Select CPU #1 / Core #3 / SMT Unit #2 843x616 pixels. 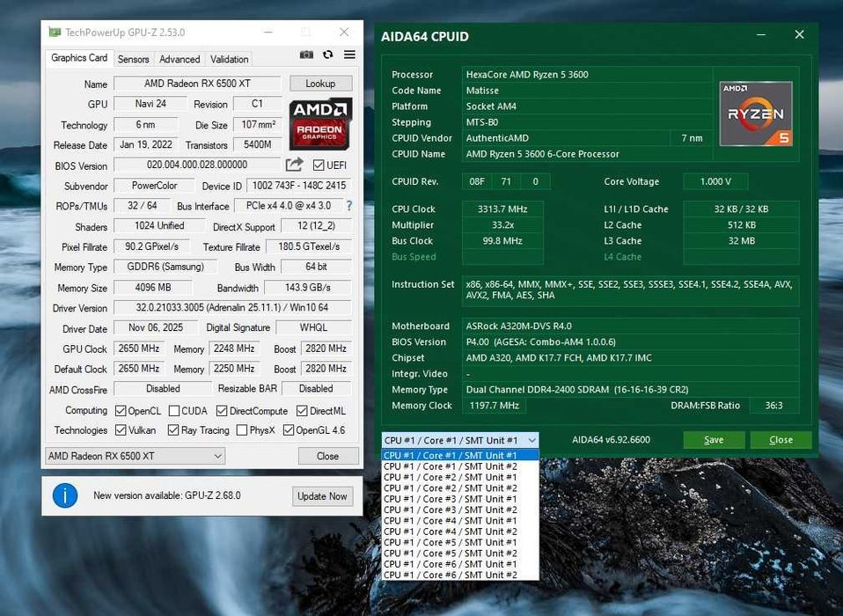click(x=460, y=510)
